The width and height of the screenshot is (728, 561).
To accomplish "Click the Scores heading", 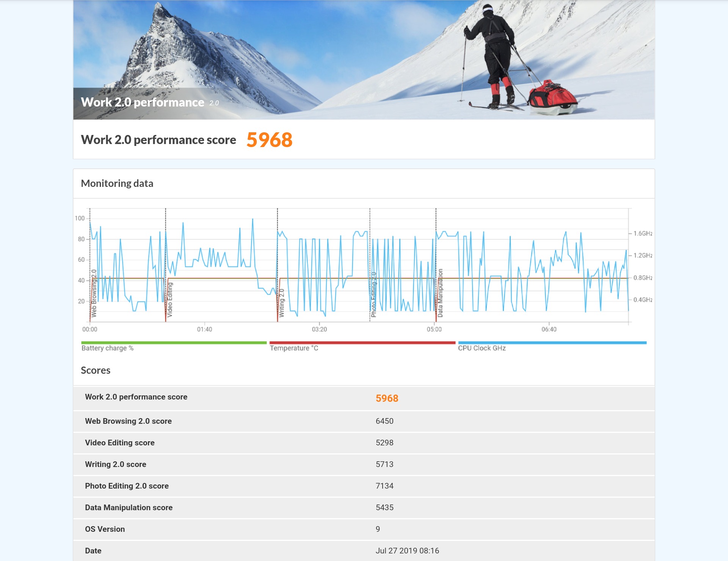I will [x=96, y=370].
